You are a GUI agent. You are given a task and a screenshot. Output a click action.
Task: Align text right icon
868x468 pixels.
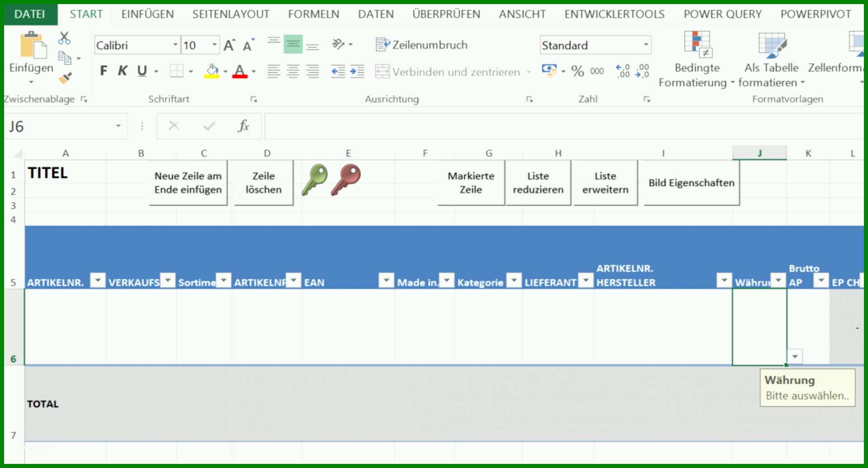point(312,71)
